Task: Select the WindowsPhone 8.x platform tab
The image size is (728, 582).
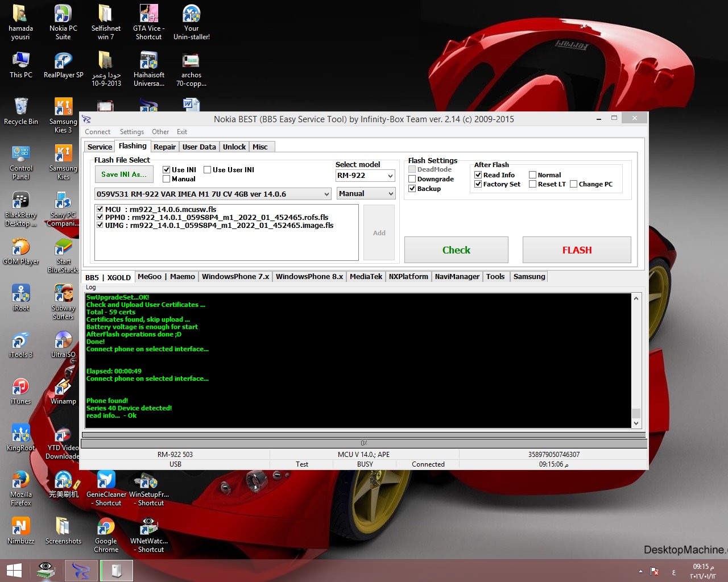Action: [309, 277]
